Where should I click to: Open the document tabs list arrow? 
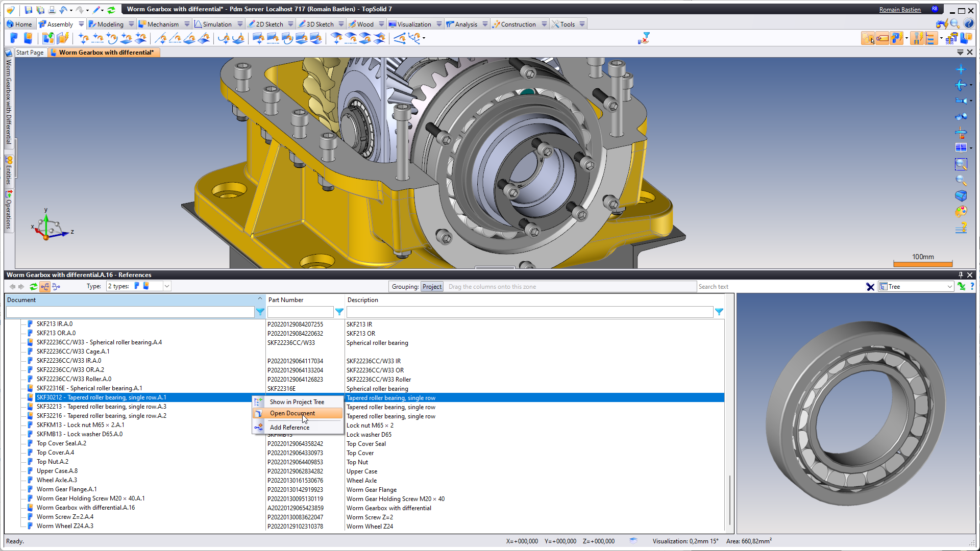pyautogui.click(x=960, y=53)
